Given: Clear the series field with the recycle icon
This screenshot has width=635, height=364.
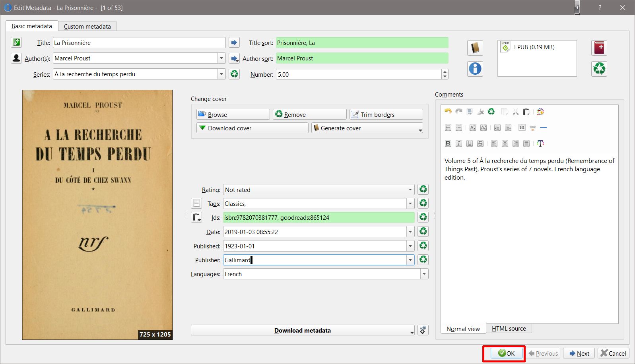Looking at the screenshot, I should tap(234, 74).
